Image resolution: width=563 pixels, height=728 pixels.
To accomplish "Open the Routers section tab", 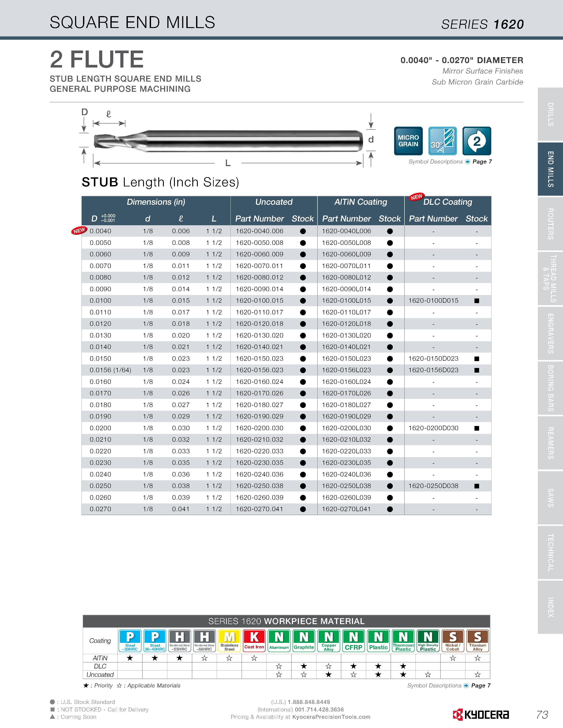I will pyautogui.click(x=550, y=224).
